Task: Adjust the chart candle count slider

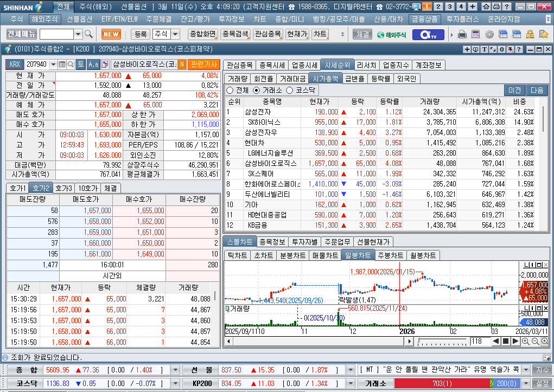Action: pyautogui.click(x=442, y=341)
